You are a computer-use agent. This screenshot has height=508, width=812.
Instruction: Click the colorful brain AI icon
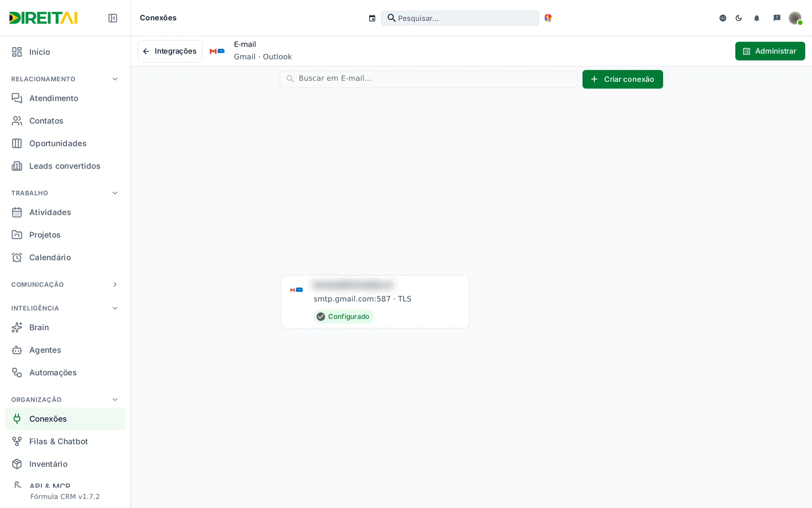coord(548,18)
